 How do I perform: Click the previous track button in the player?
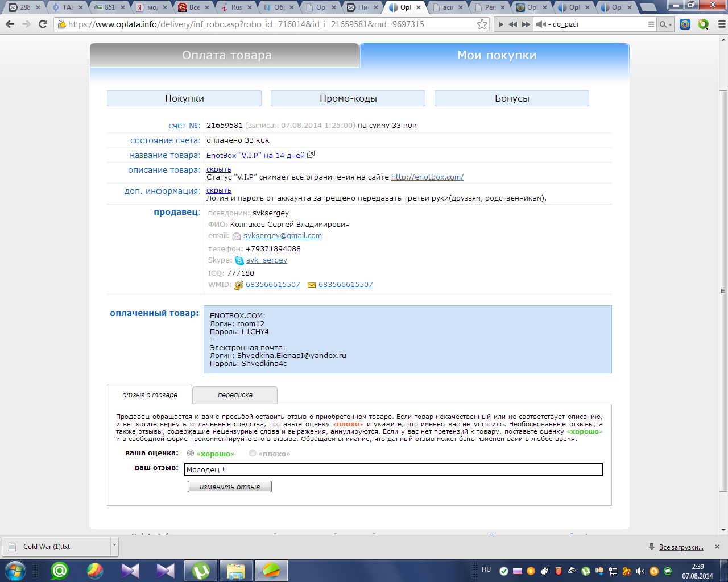coord(513,24)
